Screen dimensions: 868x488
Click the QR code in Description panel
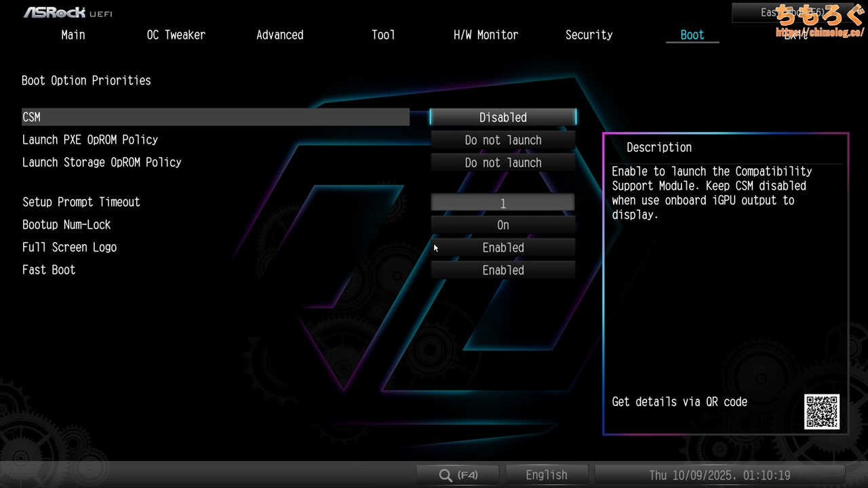coord(822,411)
